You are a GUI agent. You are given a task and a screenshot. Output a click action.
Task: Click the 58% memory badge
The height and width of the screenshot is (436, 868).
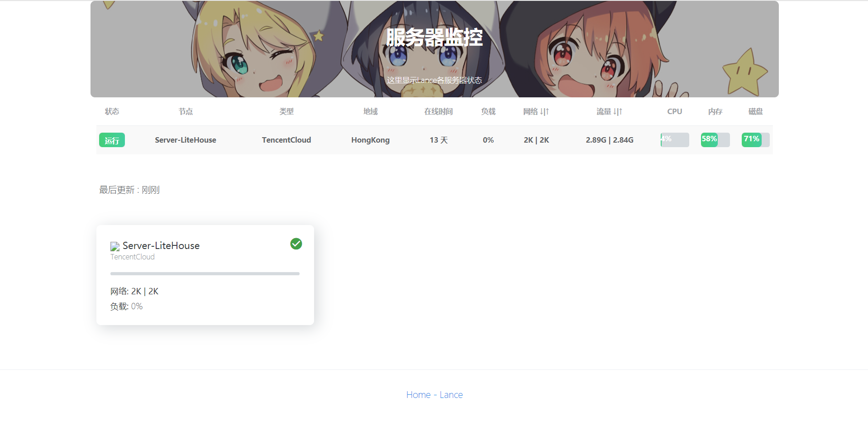[x=709, y=139]
